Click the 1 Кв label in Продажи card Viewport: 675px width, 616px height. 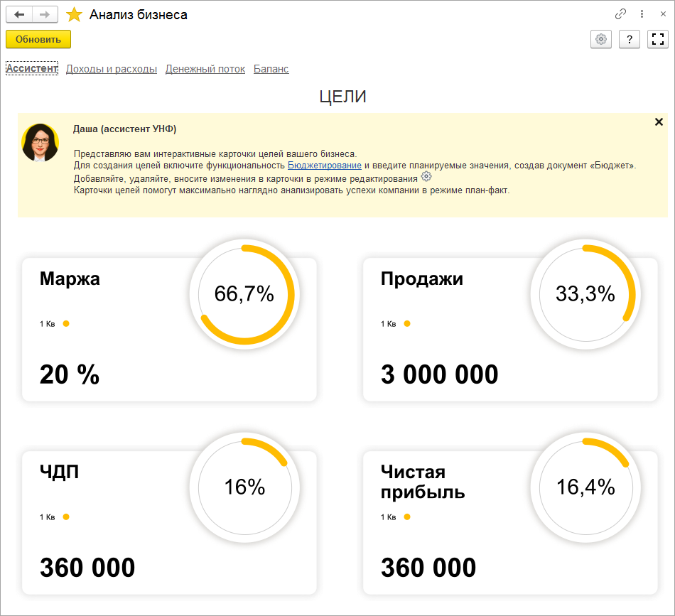[x=388, y=324]
